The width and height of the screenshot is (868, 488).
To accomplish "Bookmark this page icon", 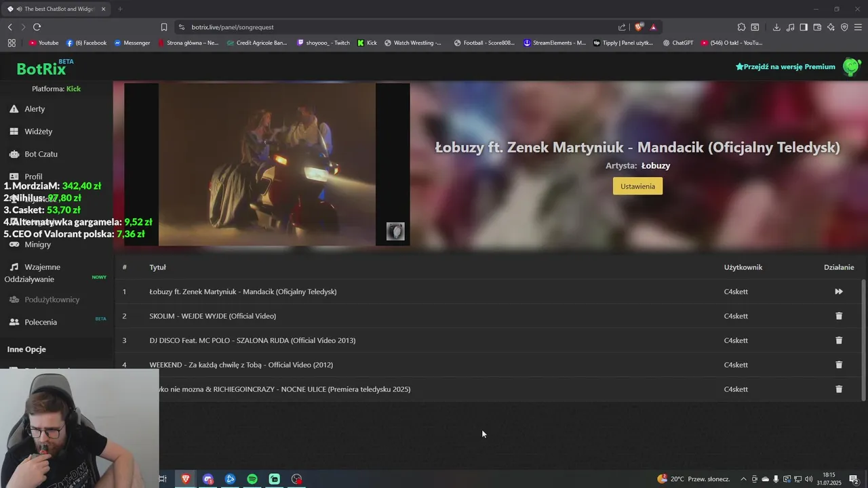I will coord(163,27).
